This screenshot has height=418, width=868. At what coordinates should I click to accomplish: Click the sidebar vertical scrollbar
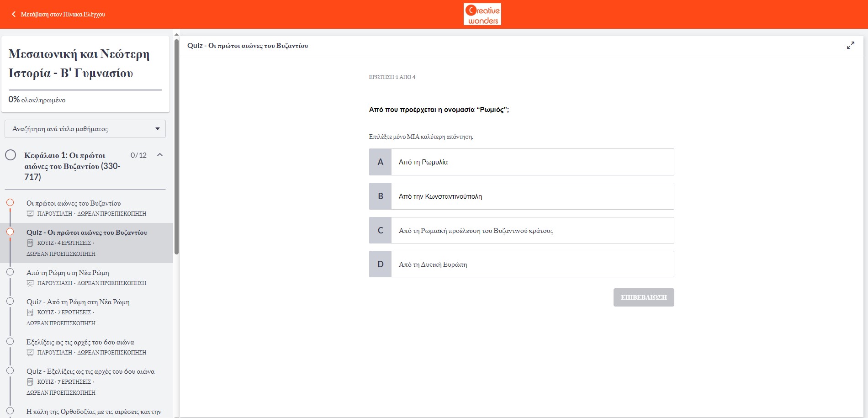click(176, 146)
